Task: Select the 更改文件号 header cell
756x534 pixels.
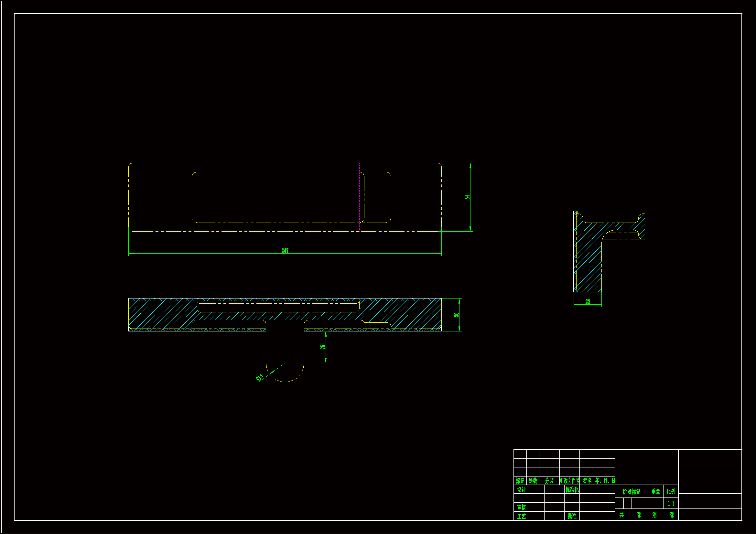Action: tap(569, 481)
